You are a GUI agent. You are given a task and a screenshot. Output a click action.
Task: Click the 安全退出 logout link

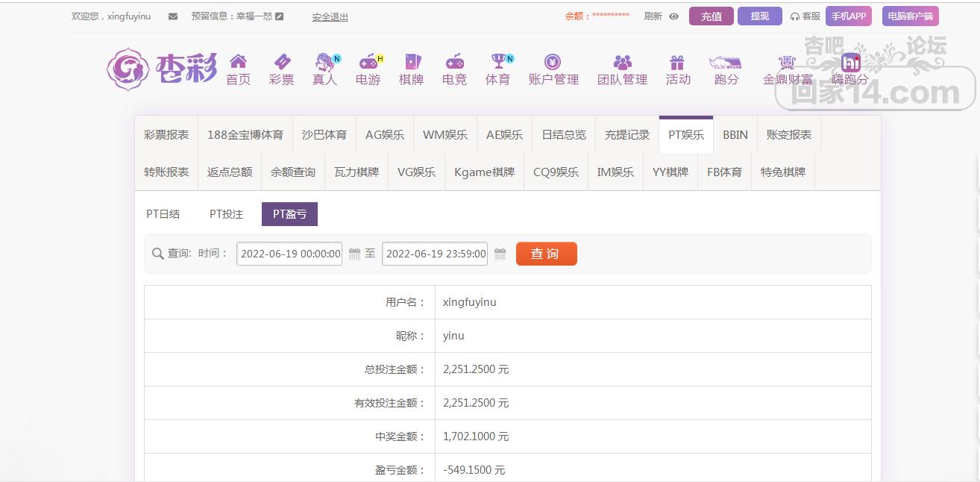click(330, 17)
